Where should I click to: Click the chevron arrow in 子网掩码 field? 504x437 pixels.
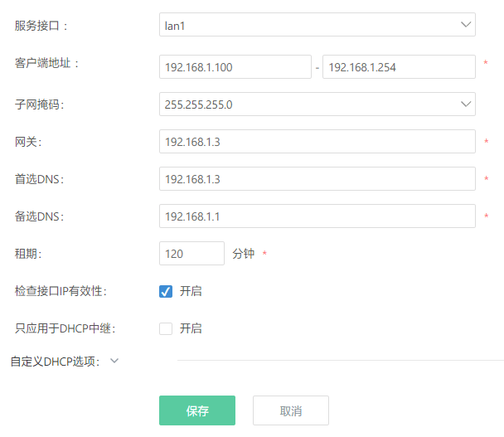[x=465, y=104]
